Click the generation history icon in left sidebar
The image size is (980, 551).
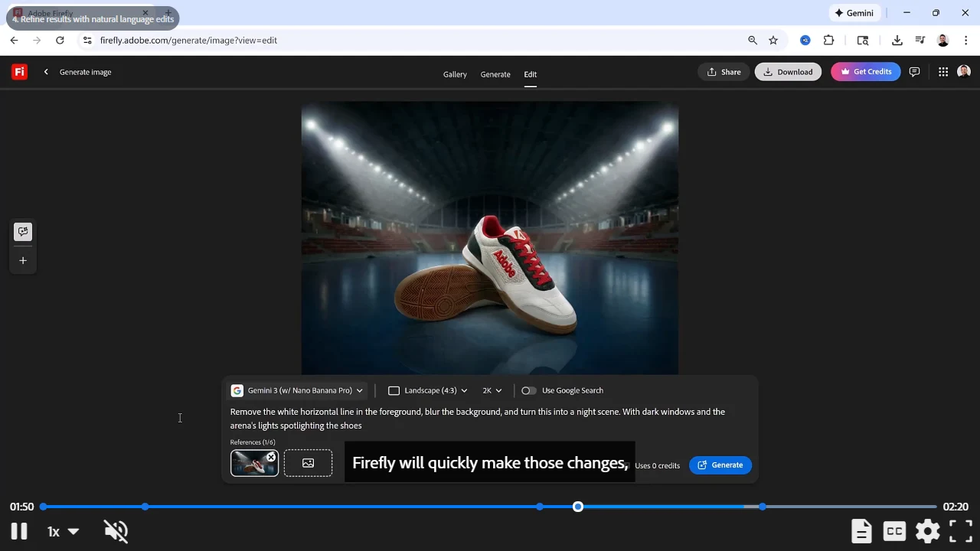pos(23,232)
